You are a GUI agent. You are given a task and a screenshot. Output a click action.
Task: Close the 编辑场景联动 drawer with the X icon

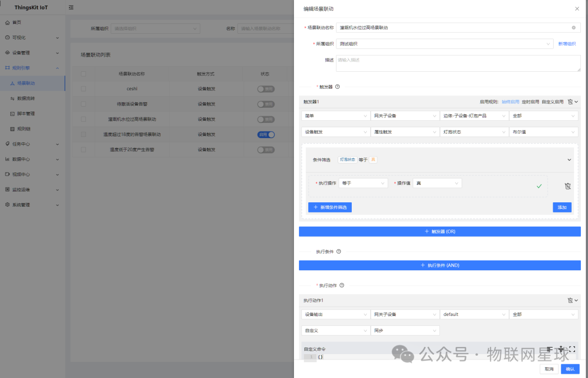coord(577,9)
